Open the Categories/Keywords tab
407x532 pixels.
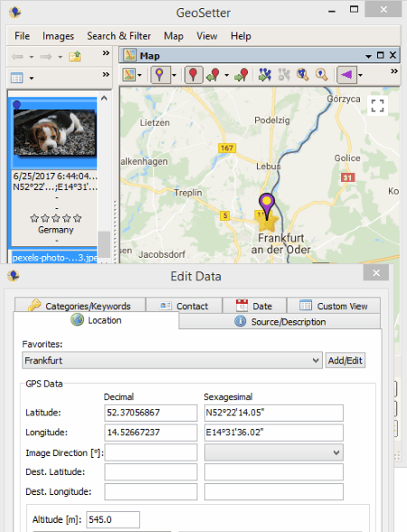pos(80,306)
